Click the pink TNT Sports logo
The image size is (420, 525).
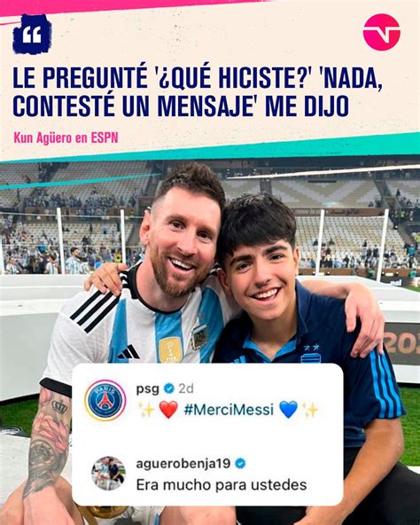point(382,32)
